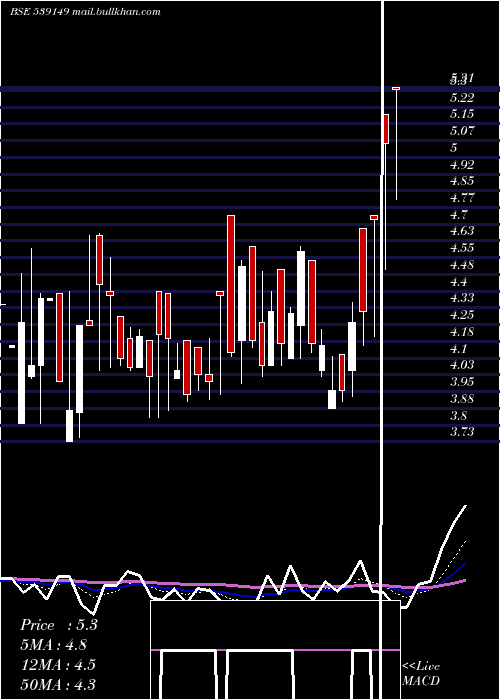Click the 4.4 price axis label
The height and width of the screenshot is (700, 500).
(459, 281)
